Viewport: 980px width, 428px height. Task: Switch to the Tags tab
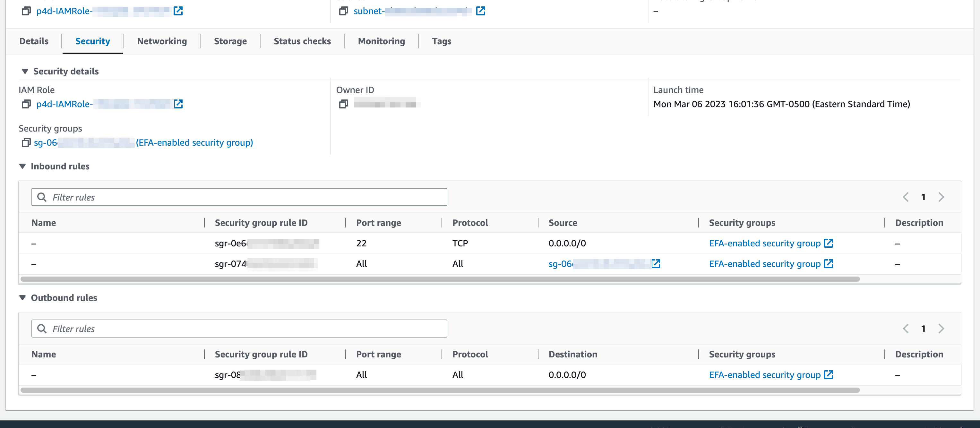point(441,41)
